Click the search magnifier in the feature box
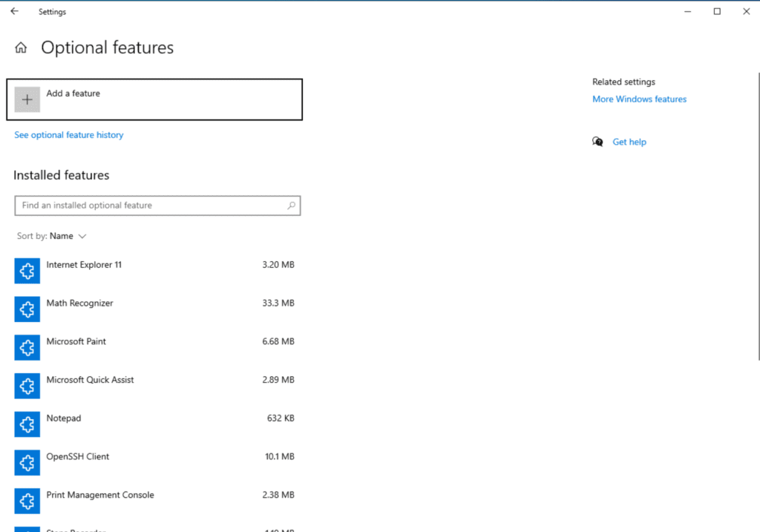 (x=291, y=206)
